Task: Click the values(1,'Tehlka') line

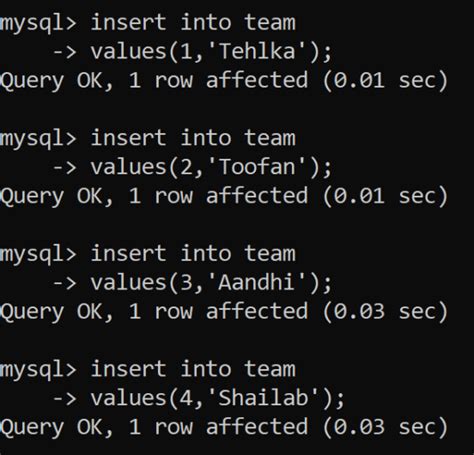Action: coord(192,52)
